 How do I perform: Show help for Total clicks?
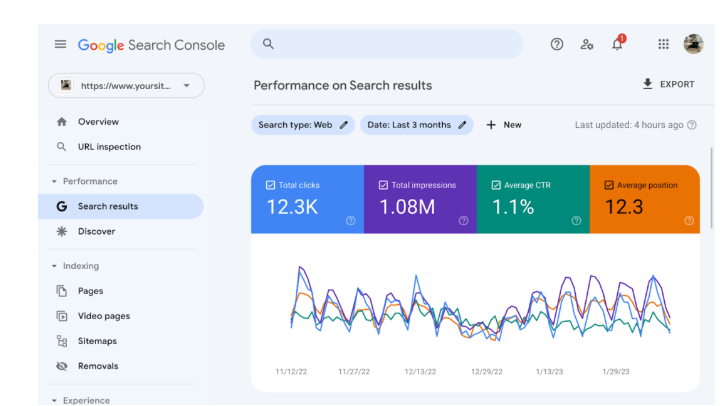point(351,221)
